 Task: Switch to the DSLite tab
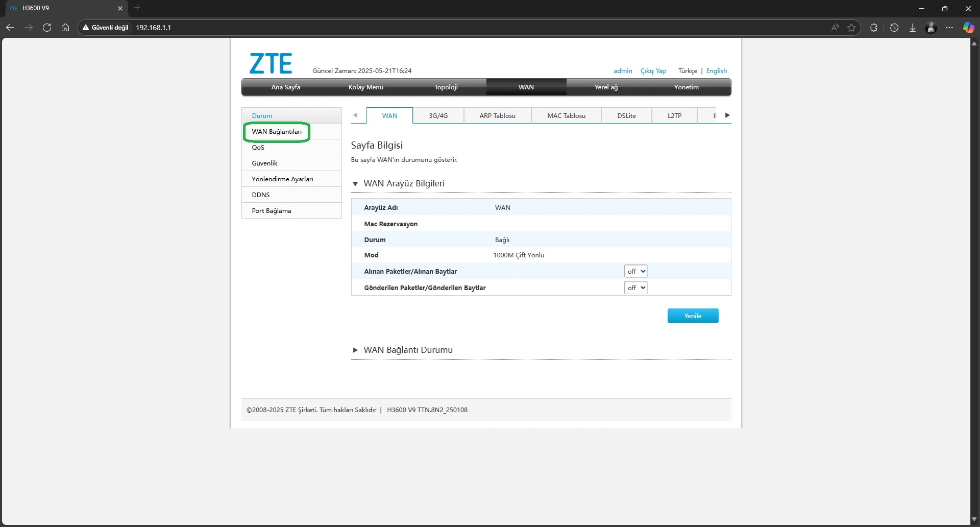click(627, 116)
